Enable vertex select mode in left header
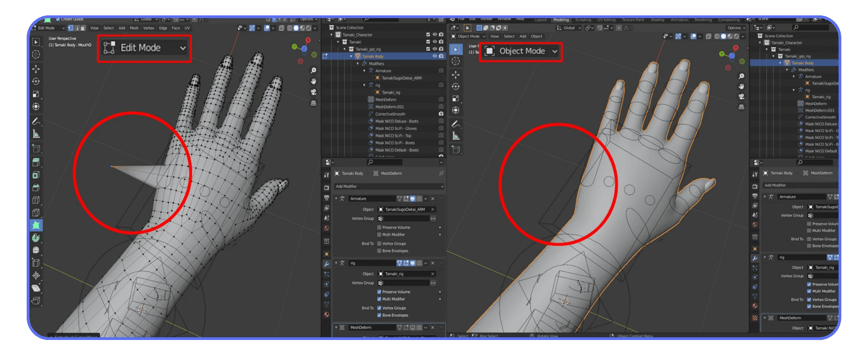This screenshot has width=868, height=354. pyautogui.click(x=71, y=28)
